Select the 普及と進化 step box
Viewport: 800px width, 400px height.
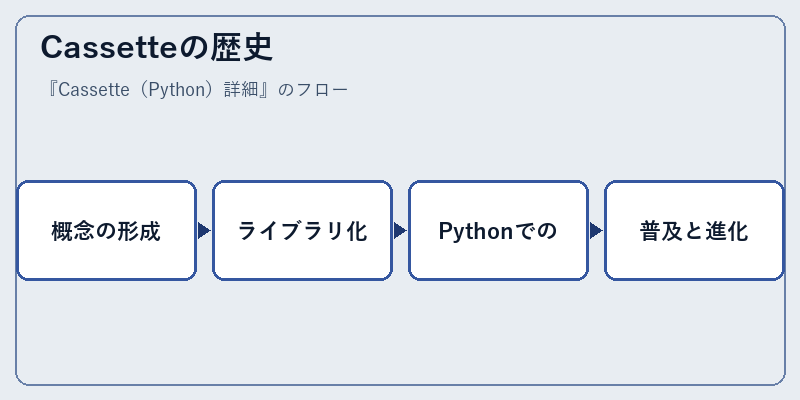(694, 231)
